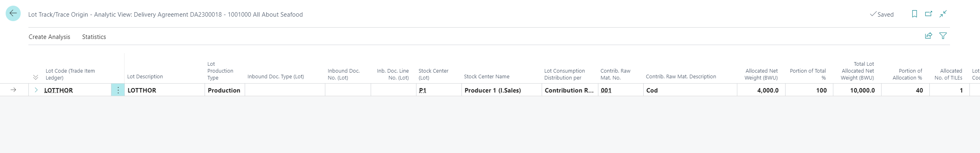Toggle the filter pane funnel icon
The height and width of the screenshot is (153, 980).
(943, 36)
